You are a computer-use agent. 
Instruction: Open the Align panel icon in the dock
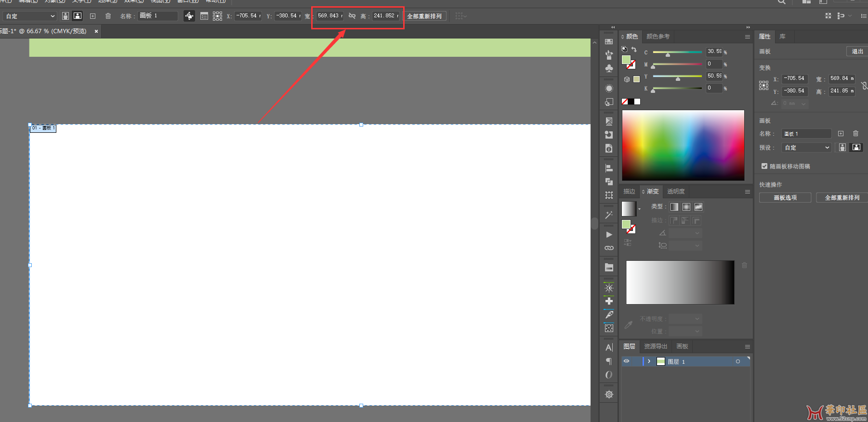point(609,168)
